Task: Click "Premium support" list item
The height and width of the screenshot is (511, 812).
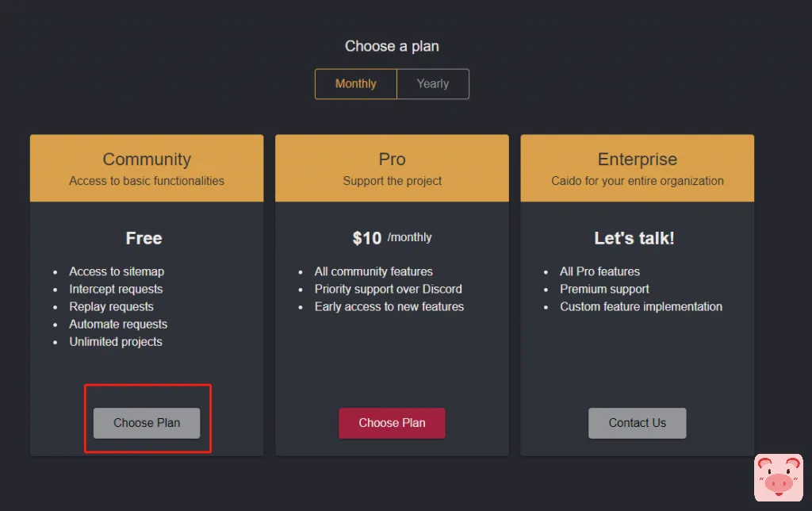Action: [x=604, y=289]
